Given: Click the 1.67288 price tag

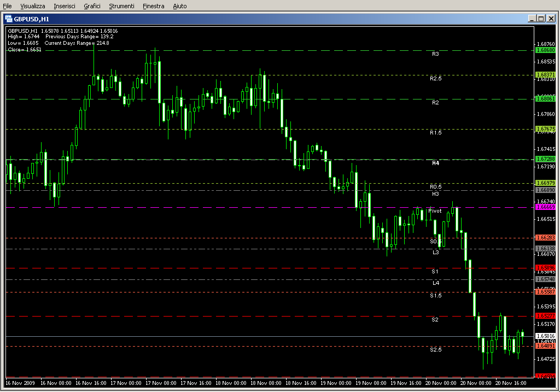Looking at the screenshot, I should point(545,159).
